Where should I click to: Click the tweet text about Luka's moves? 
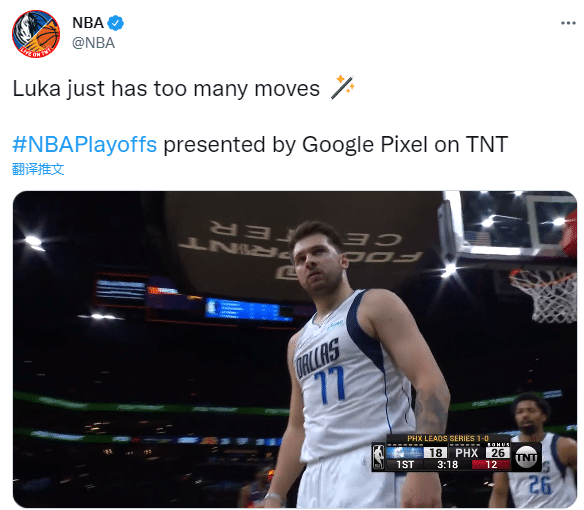pos(166,89)
